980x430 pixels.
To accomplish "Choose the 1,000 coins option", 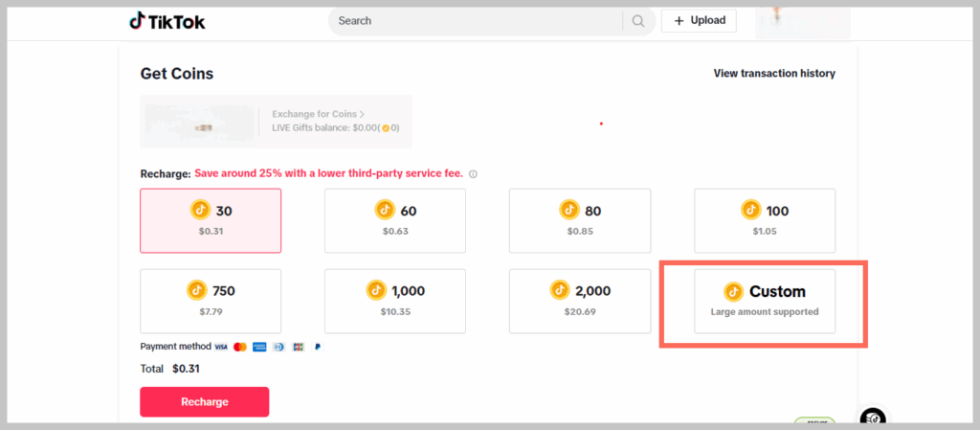I will point(394,300).
